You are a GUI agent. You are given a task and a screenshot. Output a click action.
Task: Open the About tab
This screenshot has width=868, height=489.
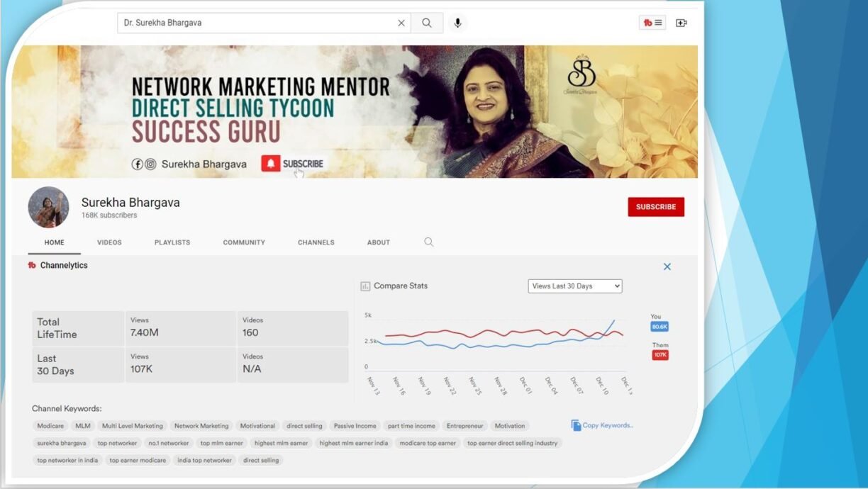379,242
